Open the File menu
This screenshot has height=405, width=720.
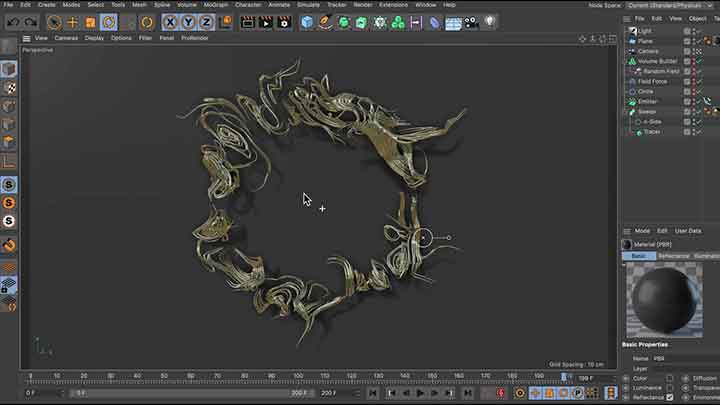pyautogui.click(x=8, y=5)
